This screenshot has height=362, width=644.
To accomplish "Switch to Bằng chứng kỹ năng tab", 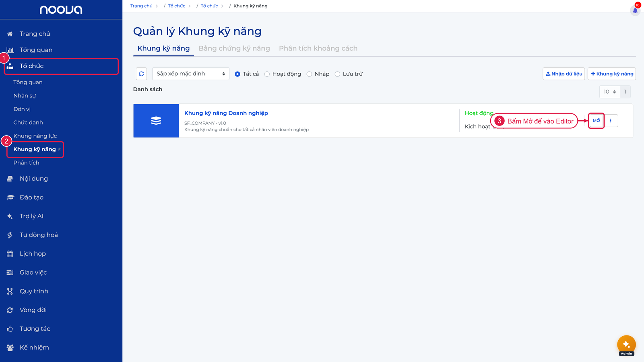I will pos(234,48).
